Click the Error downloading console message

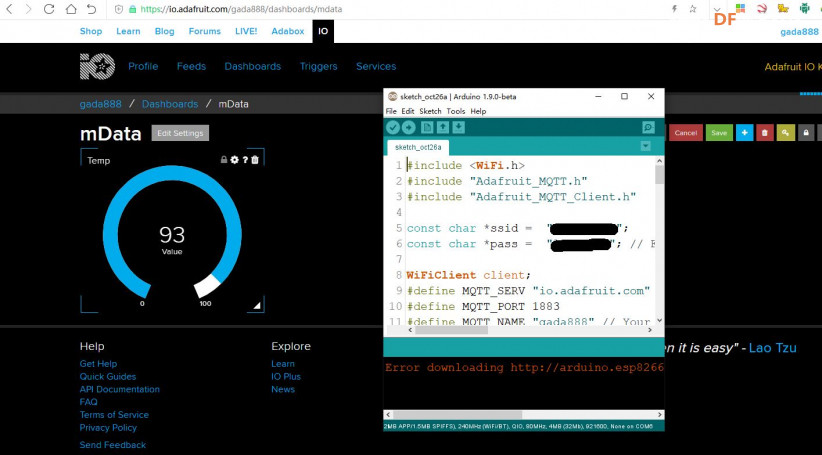[x=524, y=367]
